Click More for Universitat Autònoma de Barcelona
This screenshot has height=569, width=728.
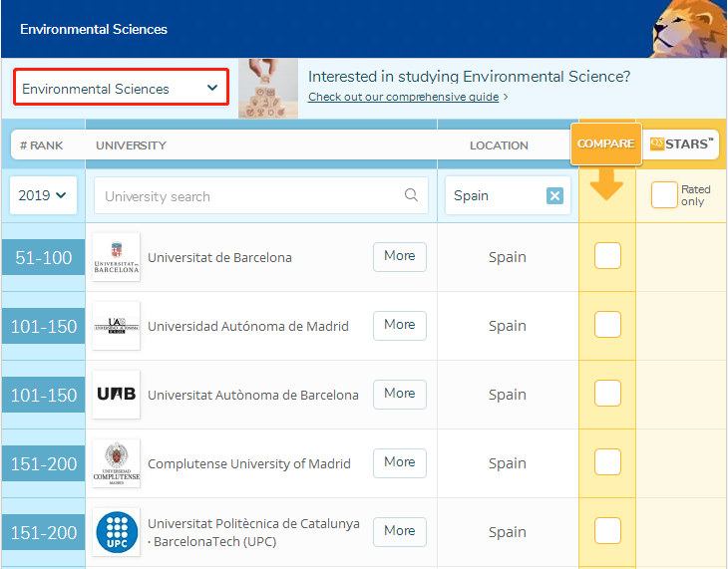(399, 394)
